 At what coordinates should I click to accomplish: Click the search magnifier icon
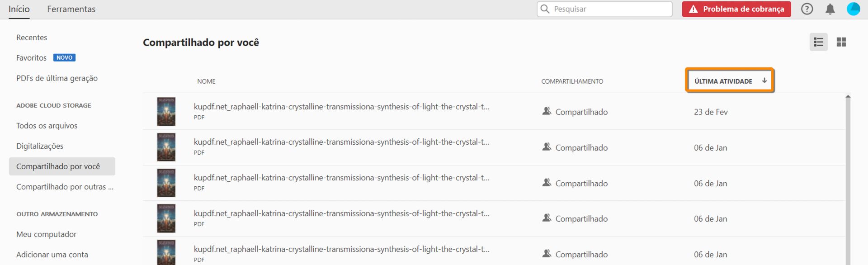click(x=545, y=9)
